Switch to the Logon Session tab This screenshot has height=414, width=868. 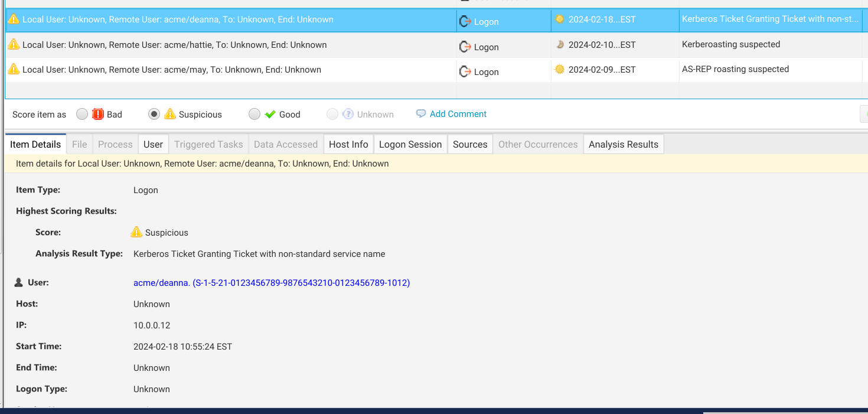click(x=410, y=144)
